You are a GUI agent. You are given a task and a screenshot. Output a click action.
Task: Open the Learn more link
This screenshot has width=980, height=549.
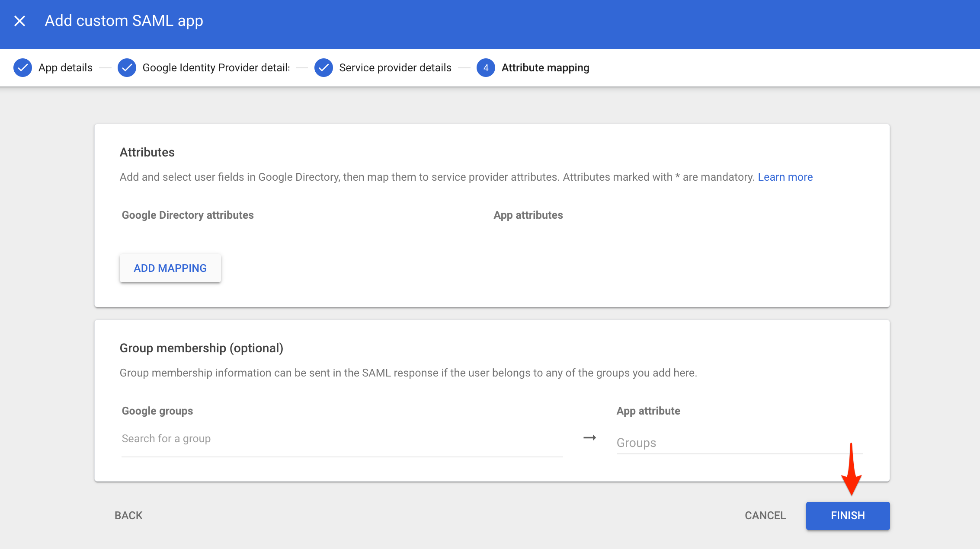click(785, 177)
